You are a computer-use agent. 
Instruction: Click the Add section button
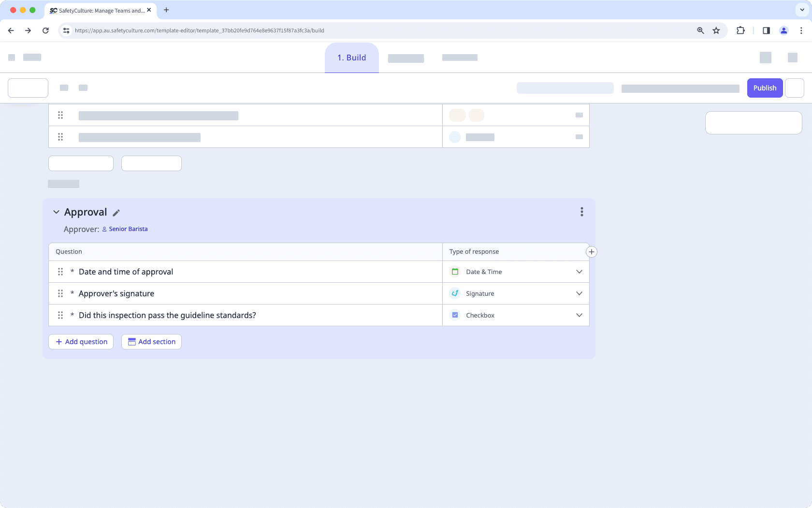click(x=151, y=342)
